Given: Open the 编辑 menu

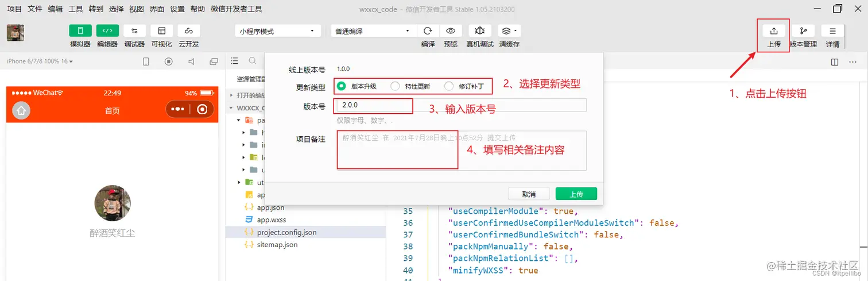Looking at the screenshot, I should pos(56,9).
